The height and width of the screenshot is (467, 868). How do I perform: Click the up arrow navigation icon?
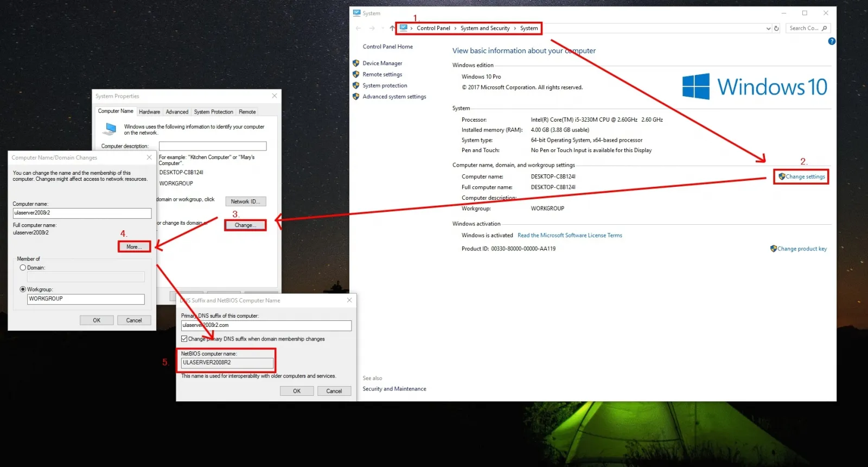tap(392, 28)
